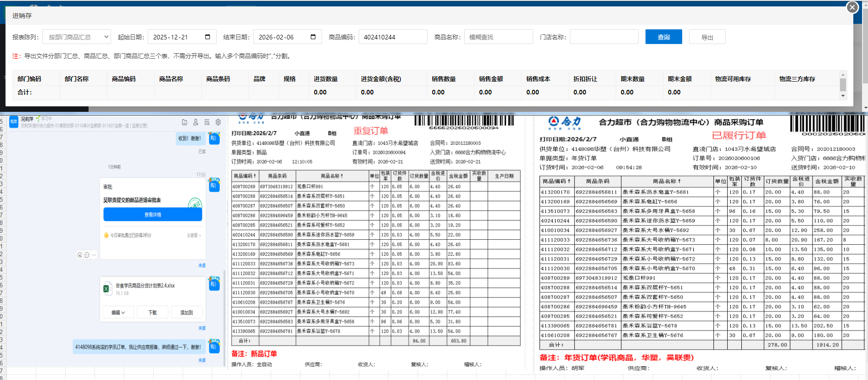The image size is (868, 380).
Task: Open the chat history search icon
Action: point(207,122)
